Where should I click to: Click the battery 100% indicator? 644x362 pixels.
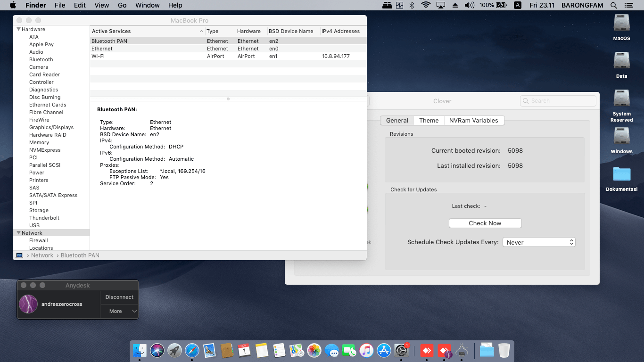[x=493, y=5]
